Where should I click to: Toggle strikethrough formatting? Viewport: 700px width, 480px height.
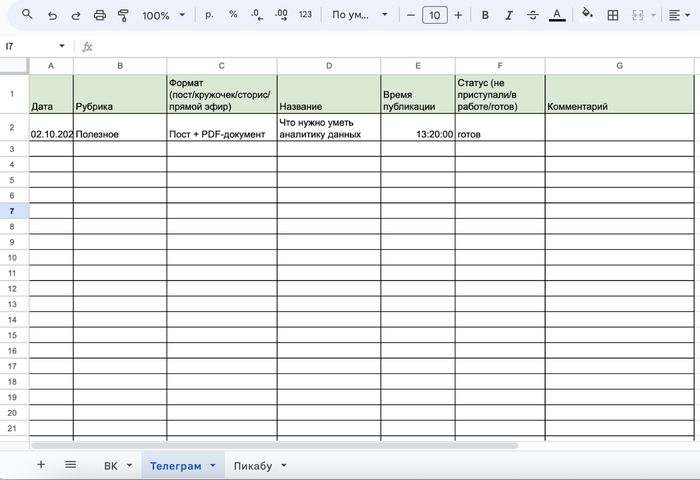(x=531, y=15)
